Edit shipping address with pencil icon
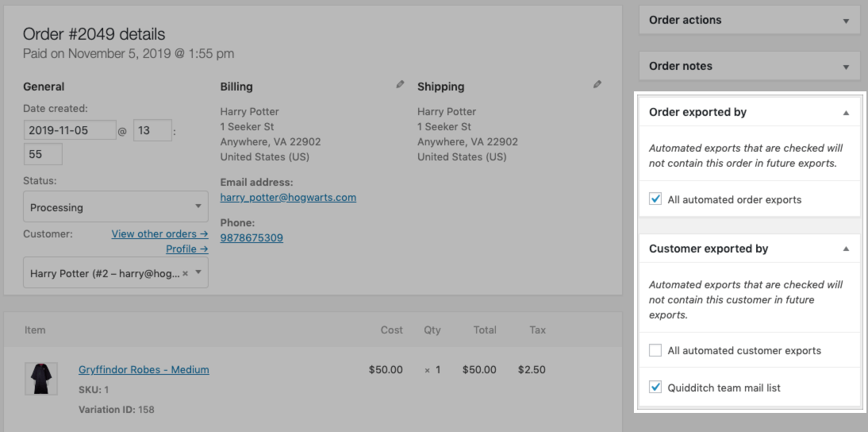 pyautogui.click(x=597, y=84)
